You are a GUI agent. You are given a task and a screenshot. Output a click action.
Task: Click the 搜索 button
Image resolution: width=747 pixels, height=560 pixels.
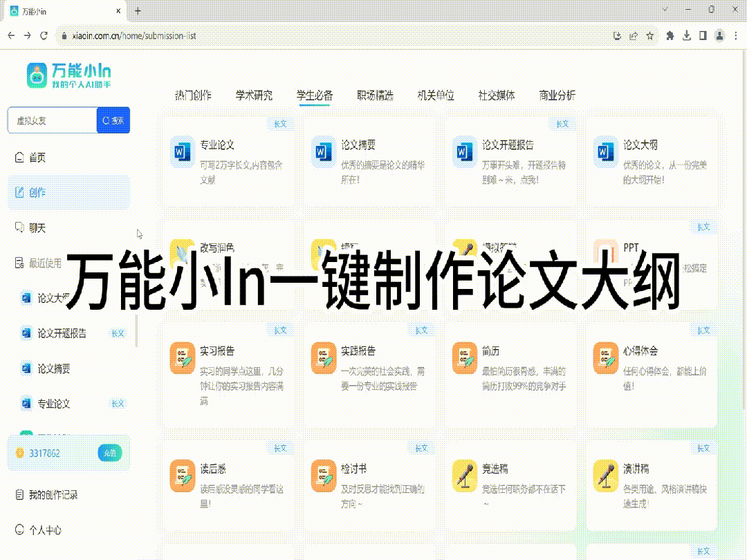coord(113,120)
